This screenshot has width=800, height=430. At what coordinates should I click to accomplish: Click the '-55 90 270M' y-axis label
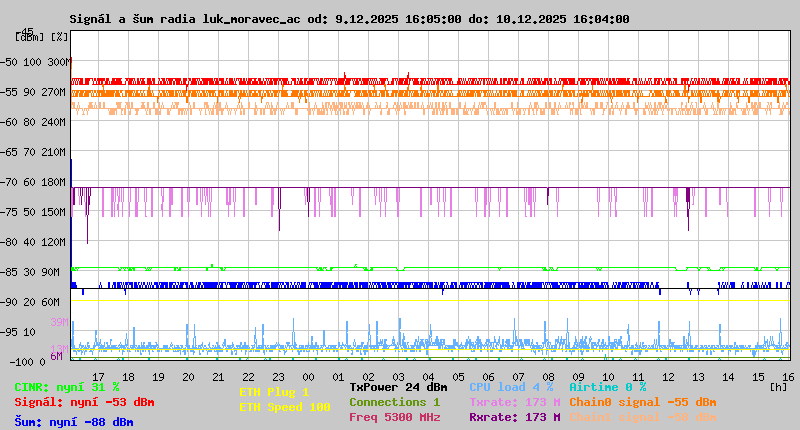click(x=33, y=92)
